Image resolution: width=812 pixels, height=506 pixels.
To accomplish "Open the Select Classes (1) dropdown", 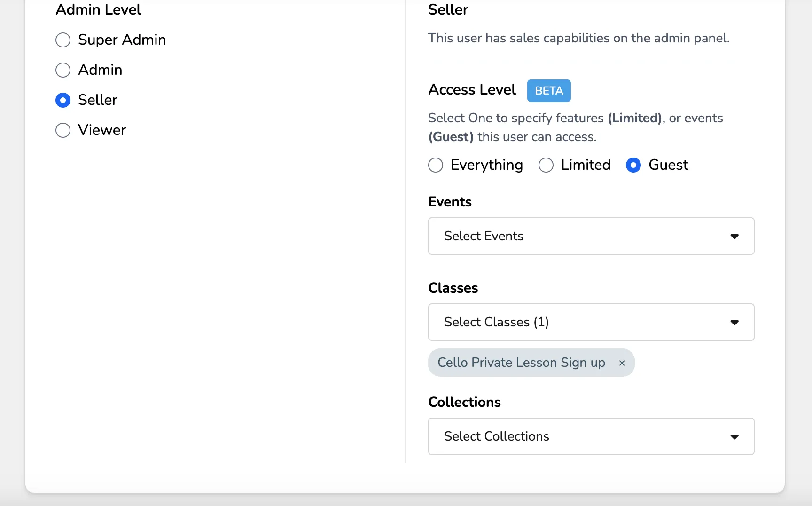I will tap(591, 322).
